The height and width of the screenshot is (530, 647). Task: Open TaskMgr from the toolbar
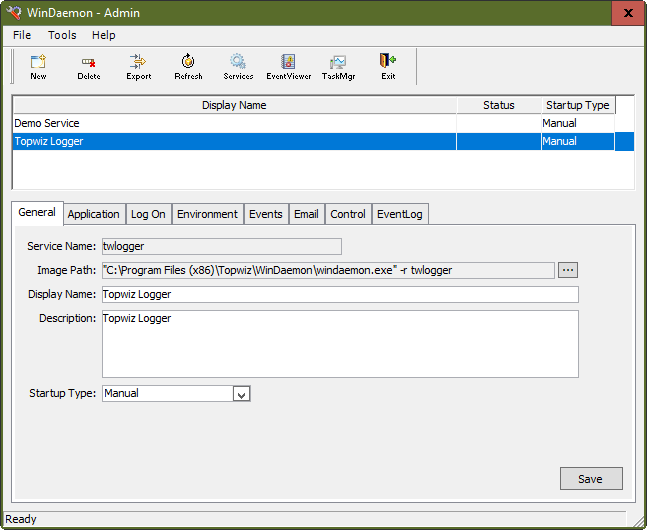(338, 67)
